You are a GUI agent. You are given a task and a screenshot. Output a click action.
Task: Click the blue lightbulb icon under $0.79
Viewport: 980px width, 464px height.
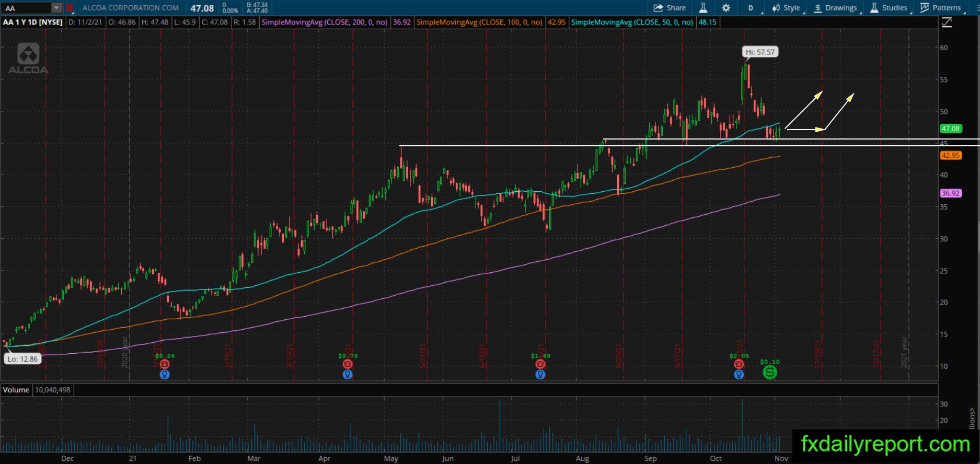(348, 374)
